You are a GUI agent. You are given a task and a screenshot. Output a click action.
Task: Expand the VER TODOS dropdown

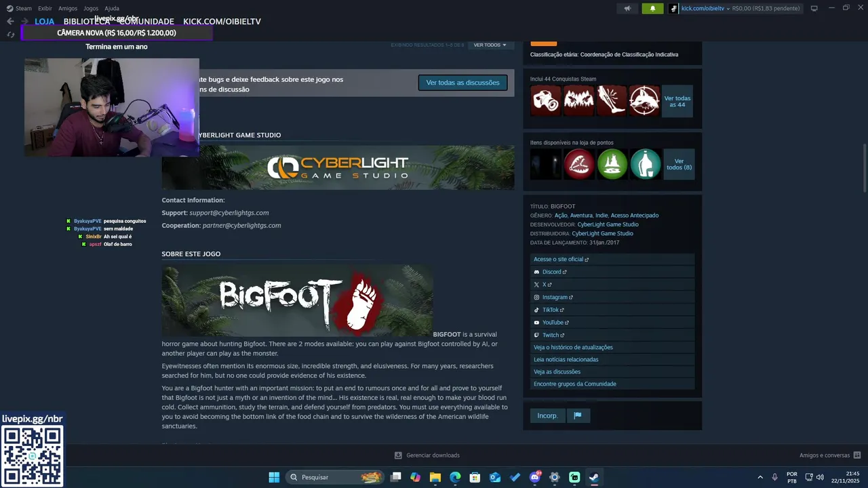[490, 45]
